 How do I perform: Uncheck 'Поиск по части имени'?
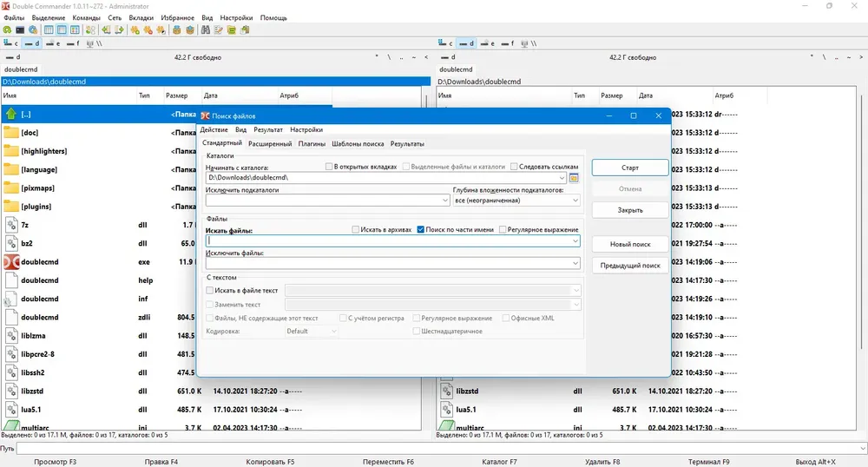[x=421, y=229]
